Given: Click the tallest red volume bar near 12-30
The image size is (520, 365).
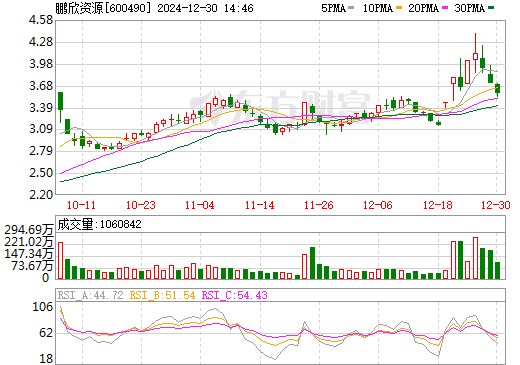Looking at the screenshot, I should coord(475,258).
